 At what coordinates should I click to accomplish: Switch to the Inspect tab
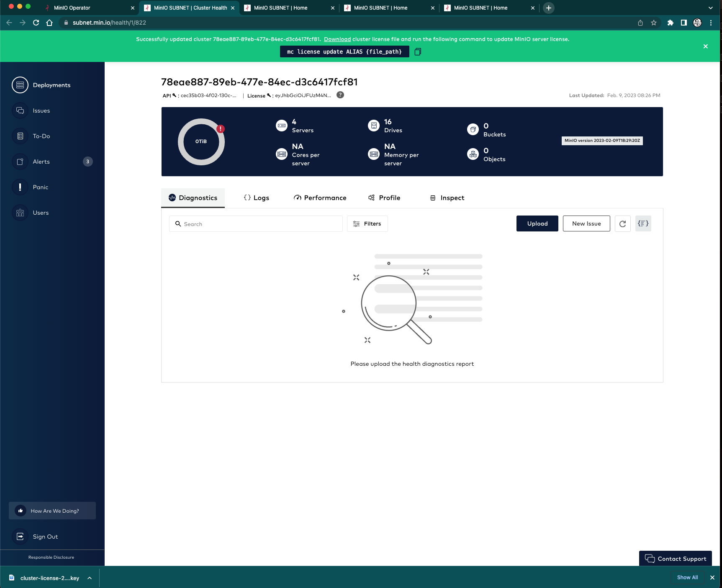click(x=447, y=198)
